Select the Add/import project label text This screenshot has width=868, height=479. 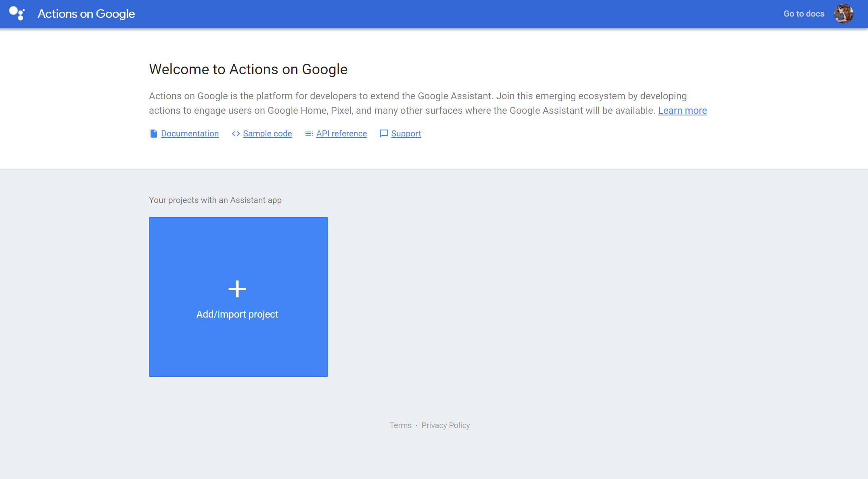237,314
